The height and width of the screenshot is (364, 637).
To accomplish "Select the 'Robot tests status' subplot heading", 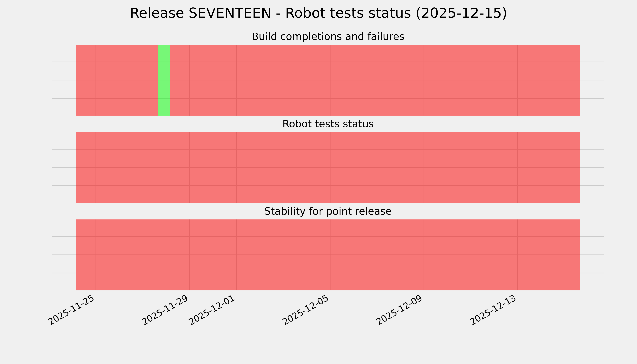I will tap(328, 124).
